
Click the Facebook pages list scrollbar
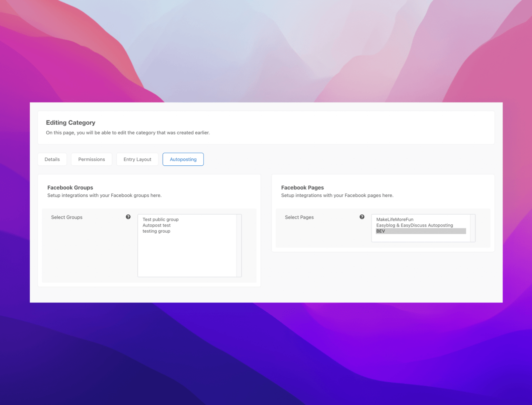473,228
